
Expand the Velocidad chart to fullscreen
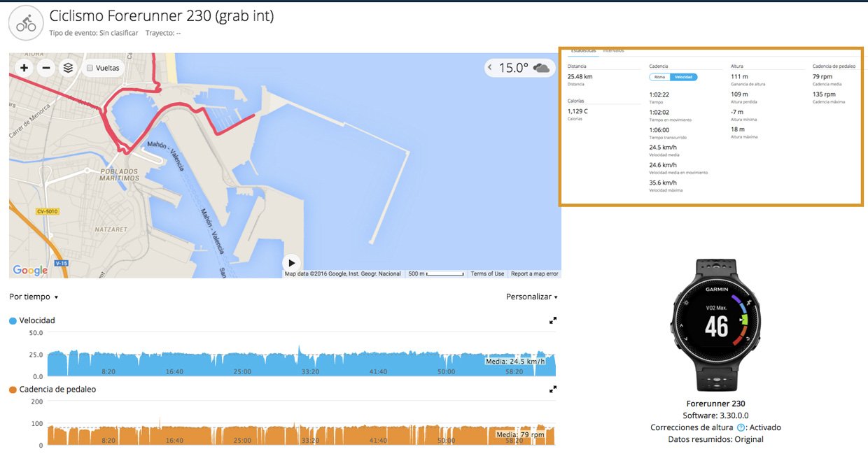[553, 320]
